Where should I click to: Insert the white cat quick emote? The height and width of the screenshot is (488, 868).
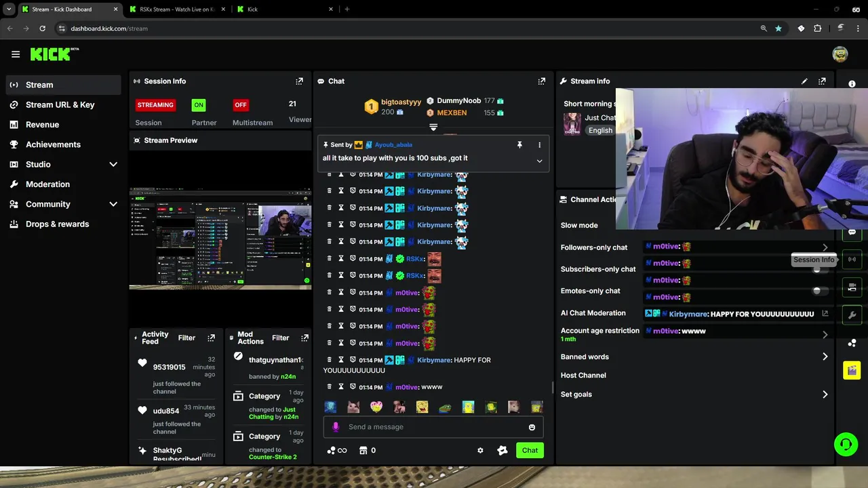coord(353,407)
